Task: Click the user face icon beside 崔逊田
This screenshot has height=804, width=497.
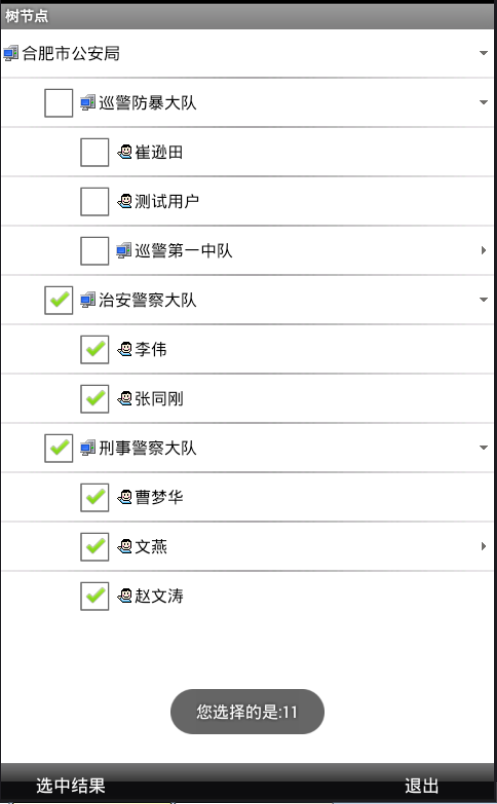Action: 125,152
